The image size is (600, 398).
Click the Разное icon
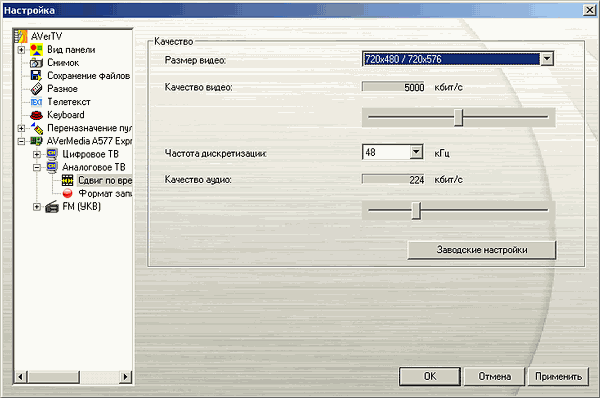(36, 89)
